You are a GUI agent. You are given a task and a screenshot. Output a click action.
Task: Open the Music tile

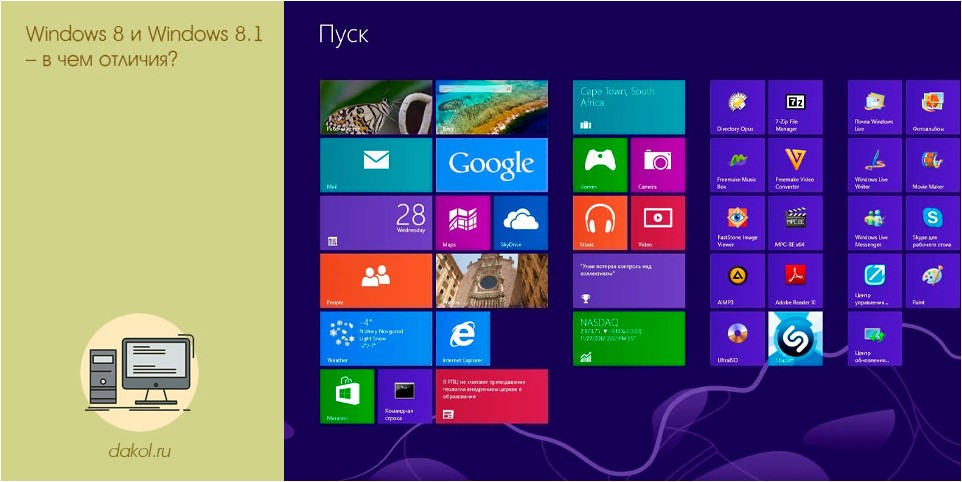coord(600,223)
